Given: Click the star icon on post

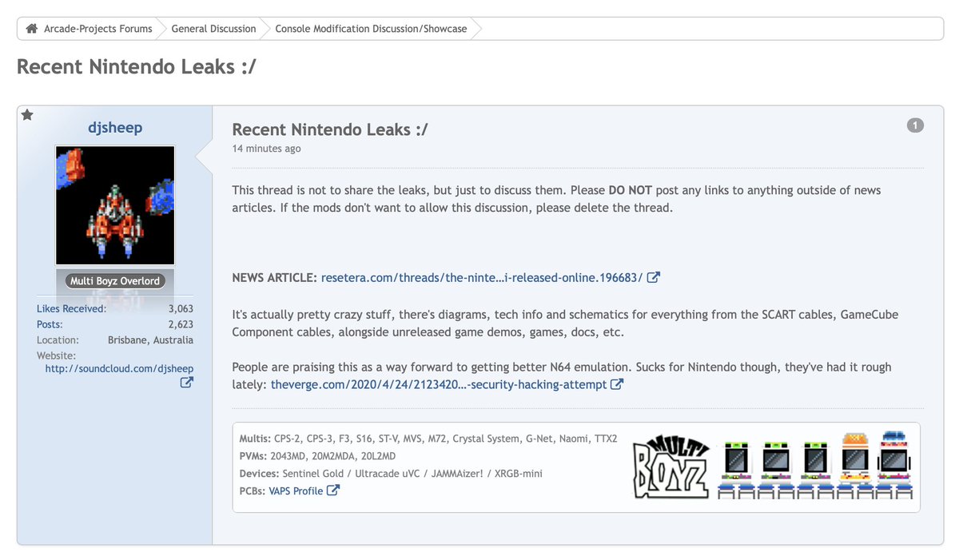Looking at the screenshot, I should click(27, 115).
